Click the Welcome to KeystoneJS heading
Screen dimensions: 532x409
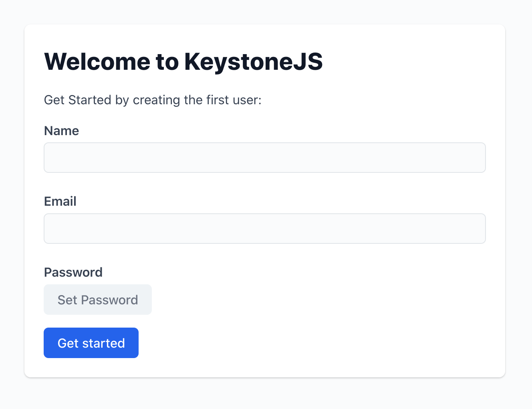click(183, 62)
